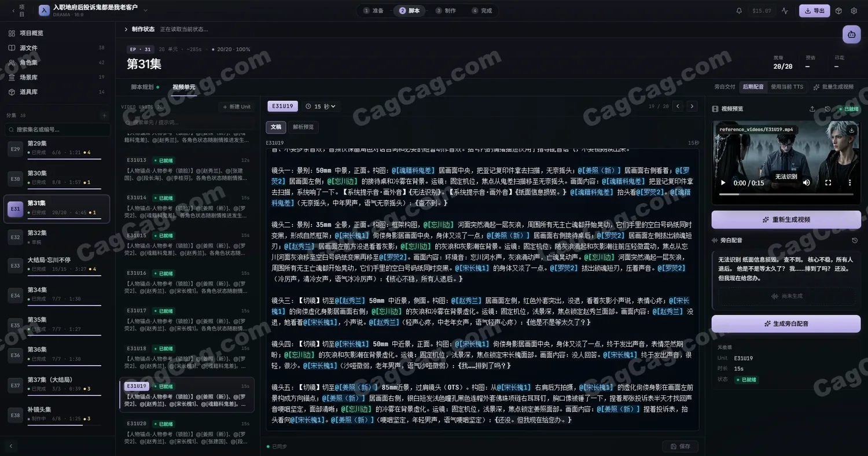Select the 后期配音 delivery option
Viewport: 868px width, 456px height.
[x=753, y=87]
